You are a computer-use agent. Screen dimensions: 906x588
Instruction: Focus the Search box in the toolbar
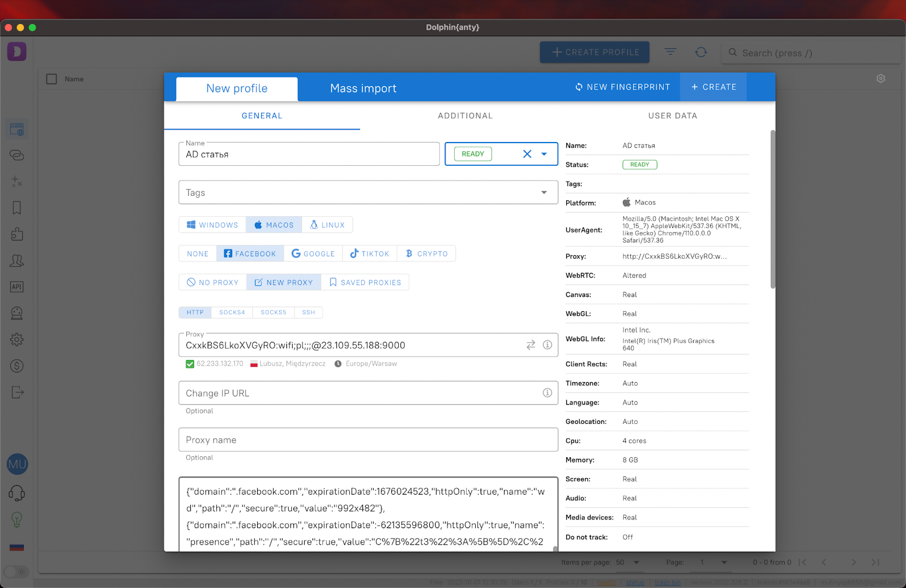pyautogui.click(x=812, y=53)
